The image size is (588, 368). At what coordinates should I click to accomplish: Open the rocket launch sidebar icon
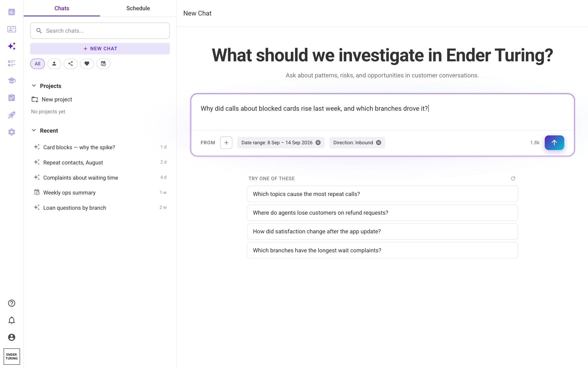tap(12, 115)
